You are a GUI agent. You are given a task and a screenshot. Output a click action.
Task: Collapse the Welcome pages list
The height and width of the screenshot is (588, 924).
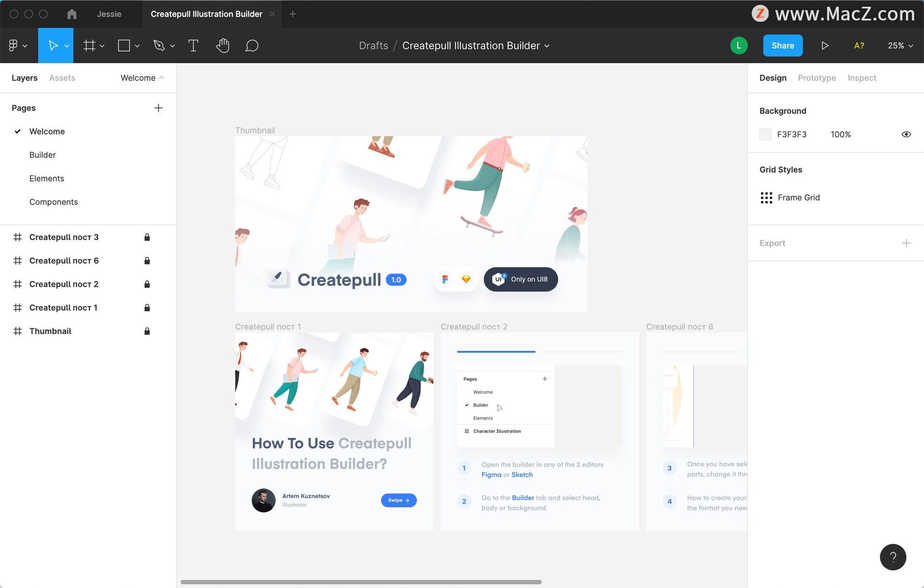coord(142,78)
